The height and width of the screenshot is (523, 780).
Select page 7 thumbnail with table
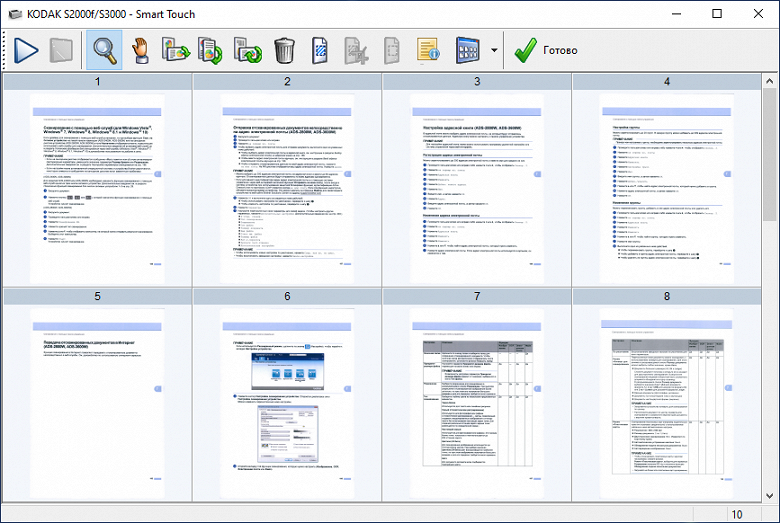477,404
